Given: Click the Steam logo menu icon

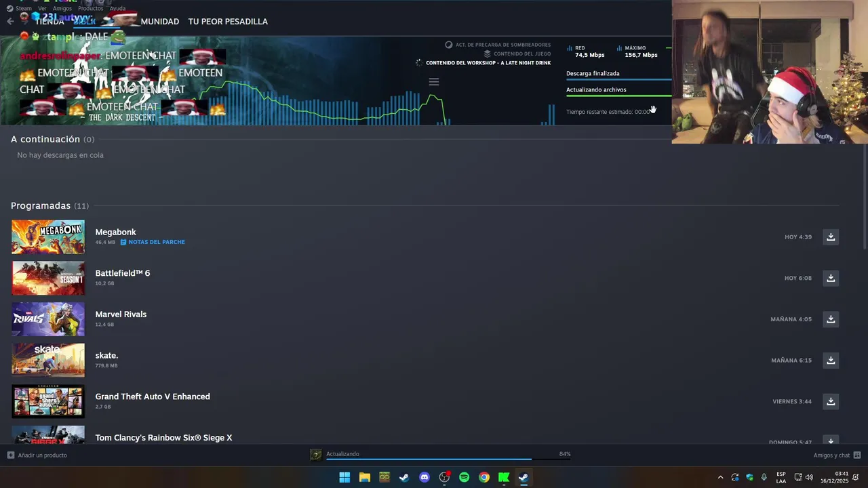Looking at the screenshot, I should [9, 8].
